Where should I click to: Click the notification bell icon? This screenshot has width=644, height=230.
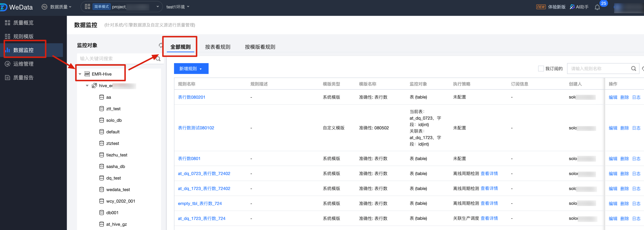point(597,7)
